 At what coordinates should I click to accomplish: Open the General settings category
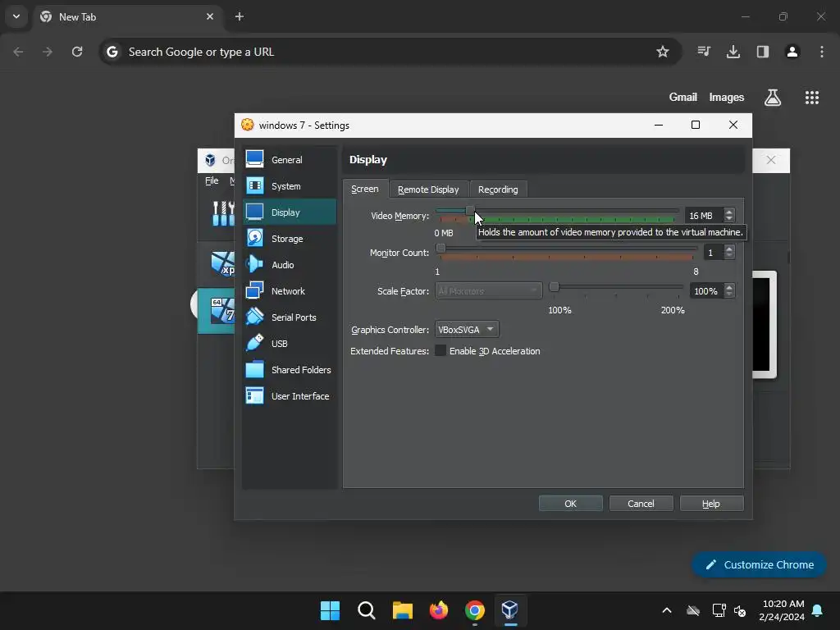coord(290,160)
